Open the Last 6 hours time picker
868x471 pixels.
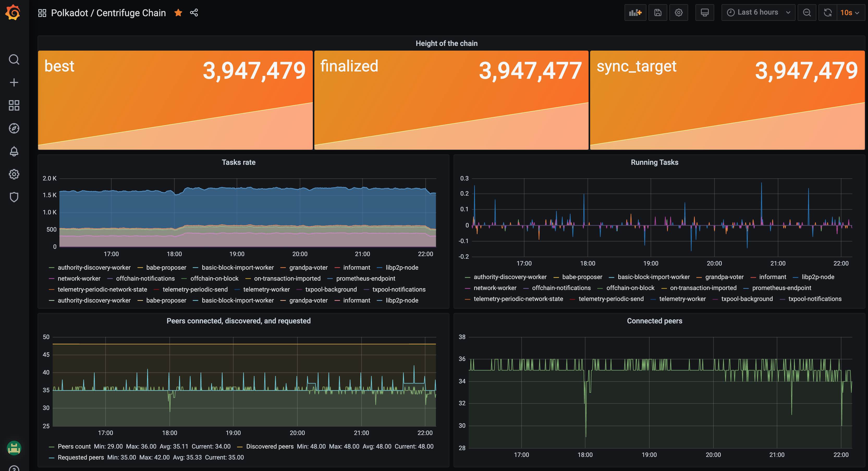pos(758,13)
